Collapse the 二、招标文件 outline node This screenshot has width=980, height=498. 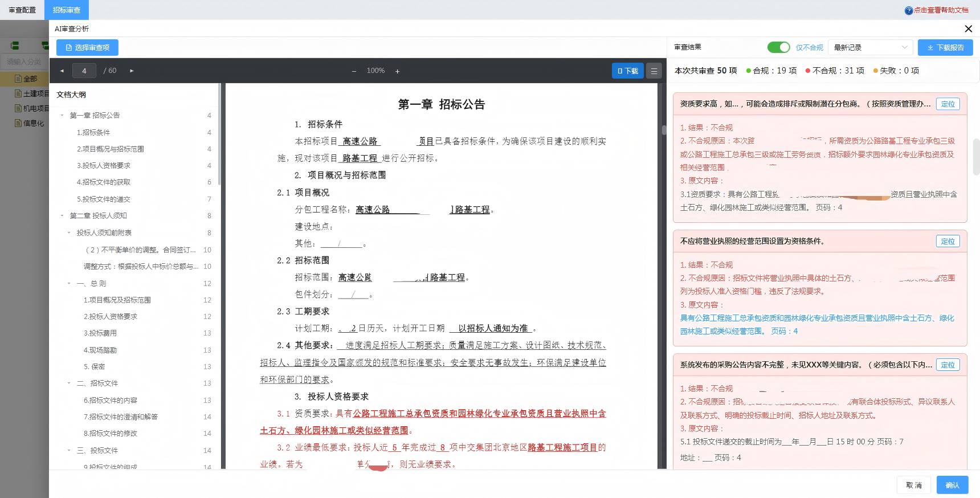tap(69, 383)
